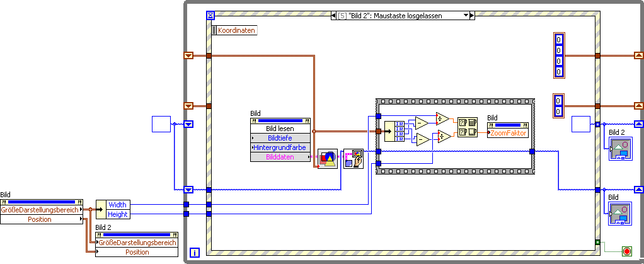The width and height of the screenshot is (644, 264).
Task: Click the header bar of the ZoomFaktor property node
Action: pos(508,125)
